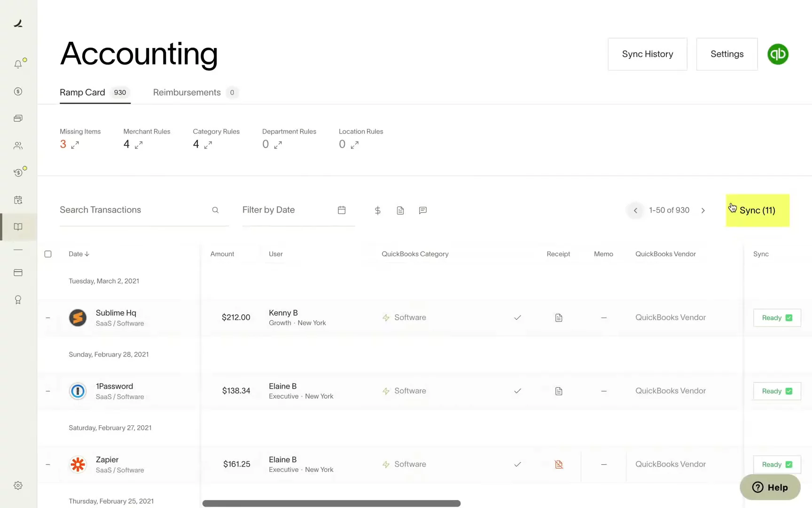Toggle Ready checkbox for 1Password transaction

(x=789, y=391)
